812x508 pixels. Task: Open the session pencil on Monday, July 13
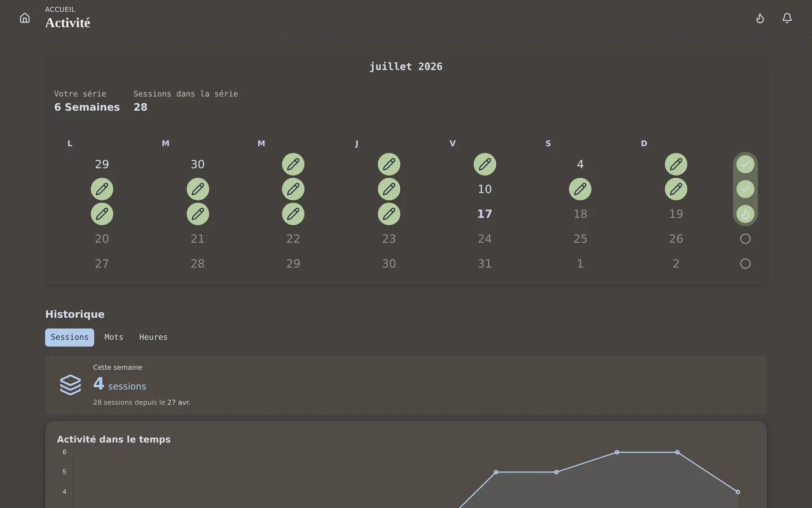[102, 214]
